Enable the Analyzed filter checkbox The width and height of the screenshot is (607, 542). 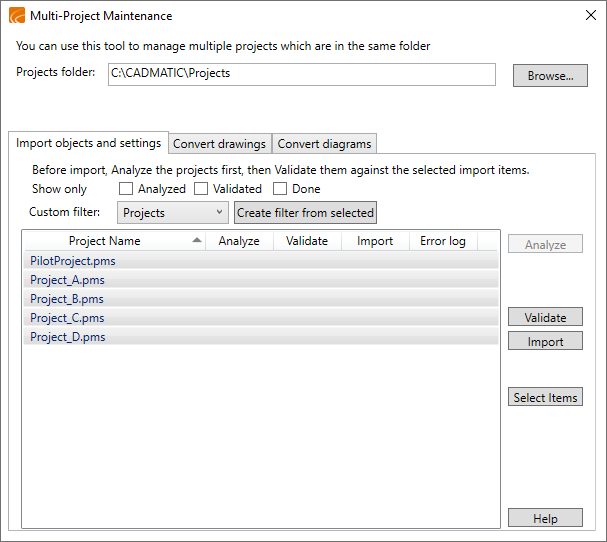click(126, 189)
